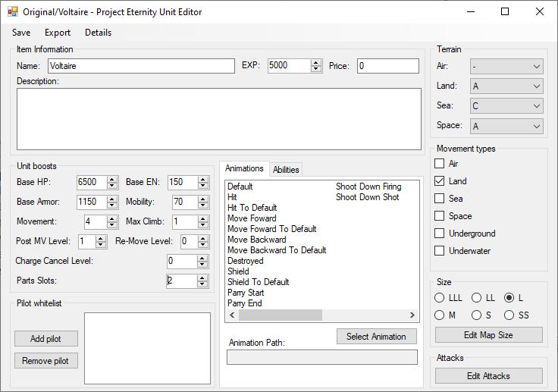Image resolution: width=558 pixels, height=392 pixels.
Task: Open the Export menu
Action: tap(58, 33)
